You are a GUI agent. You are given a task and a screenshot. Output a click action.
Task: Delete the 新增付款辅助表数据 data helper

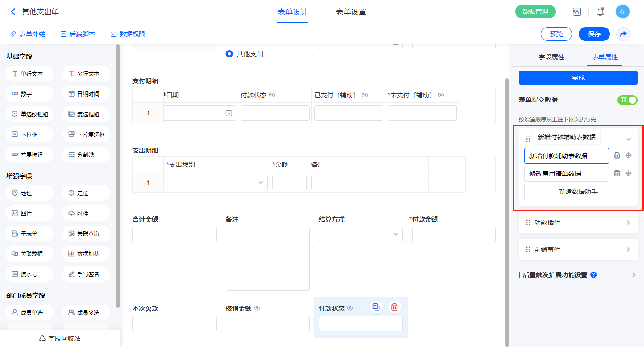(617, 156)
